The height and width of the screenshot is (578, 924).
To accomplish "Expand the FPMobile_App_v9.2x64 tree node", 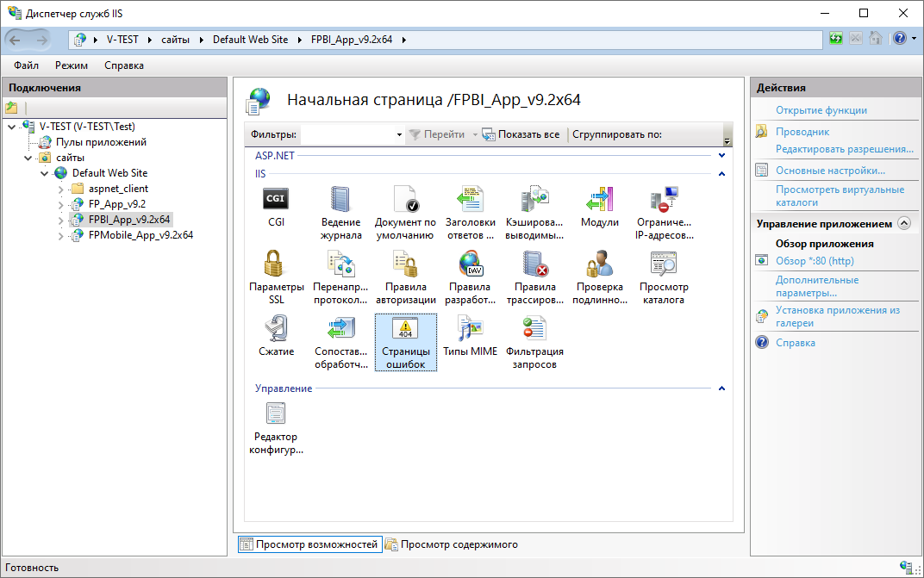I will click(x=60, y=236).
